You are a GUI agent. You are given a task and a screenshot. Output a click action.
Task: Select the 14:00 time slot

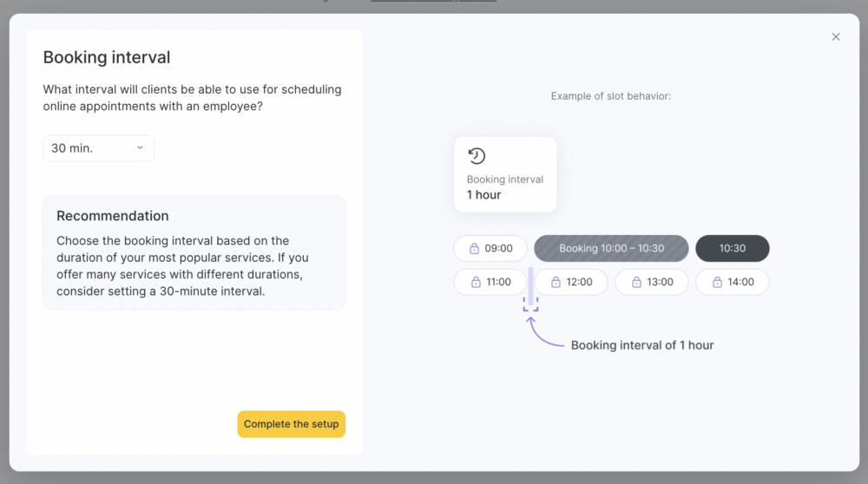[x=733, y=282]
